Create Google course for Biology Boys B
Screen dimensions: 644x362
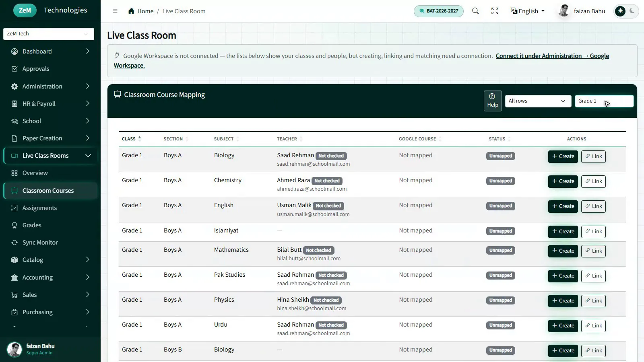point(563,351)
